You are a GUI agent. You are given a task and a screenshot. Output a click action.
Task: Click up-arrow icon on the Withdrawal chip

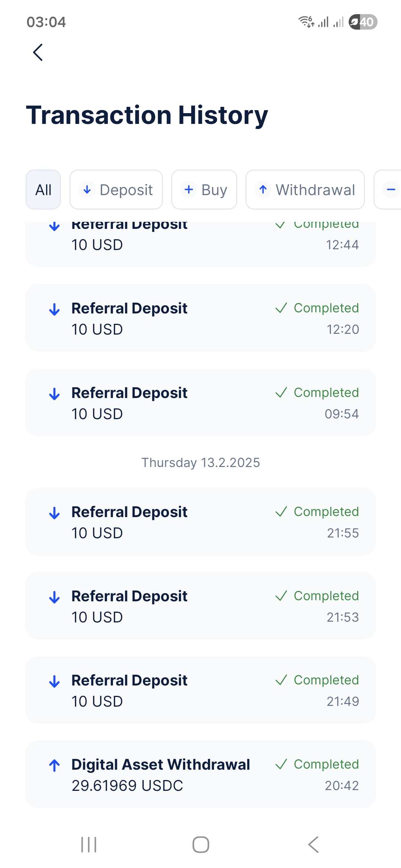pos(263,190)
